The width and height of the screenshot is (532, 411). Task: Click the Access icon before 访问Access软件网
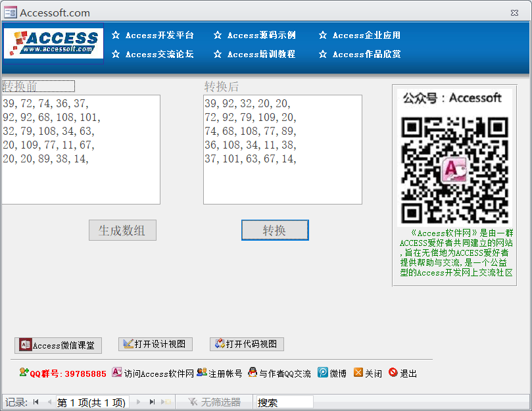click(x=116, y=372)
